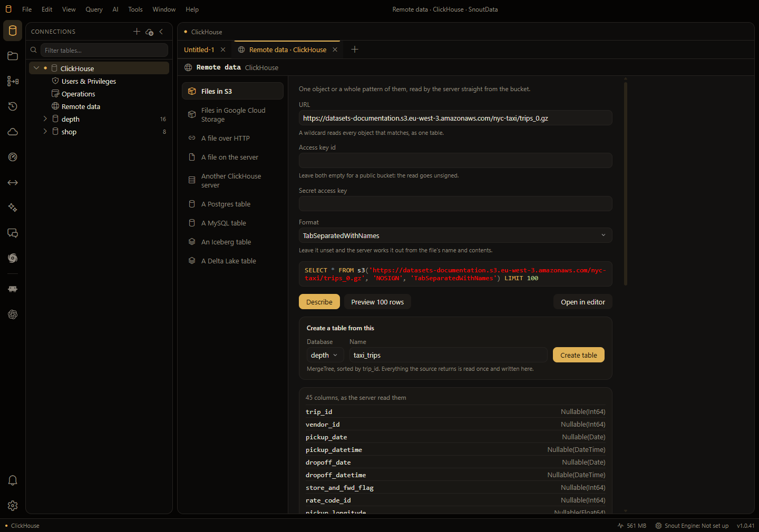Image resolution: width=759 pixels, height=532 pixels.
Task: Open the spiral swirl icon in the rail
Action: (13, 258)
